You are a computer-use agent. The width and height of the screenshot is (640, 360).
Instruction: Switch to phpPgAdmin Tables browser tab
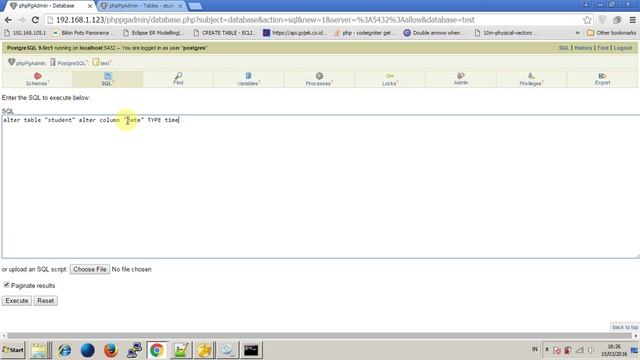[141, 6]
